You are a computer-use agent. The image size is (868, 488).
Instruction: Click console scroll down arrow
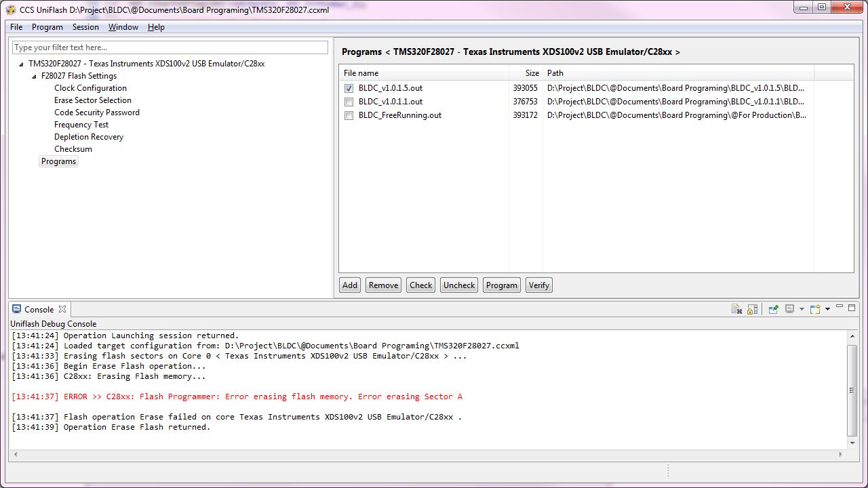tap(852, 443)
